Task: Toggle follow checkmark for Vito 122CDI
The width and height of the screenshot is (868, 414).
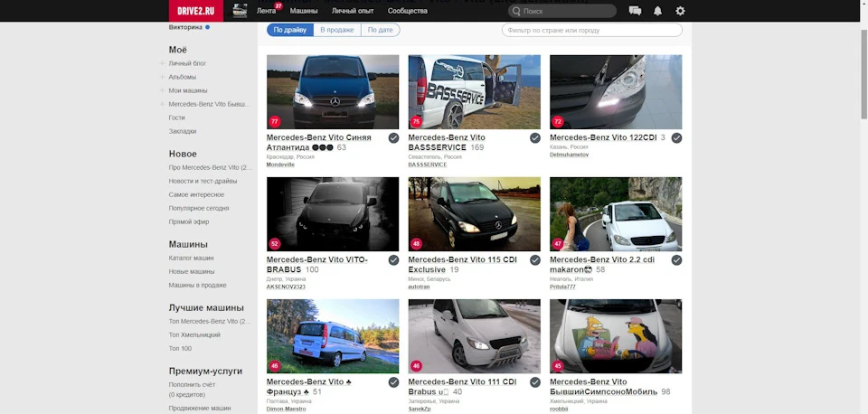Action: [x=676, y=137]
